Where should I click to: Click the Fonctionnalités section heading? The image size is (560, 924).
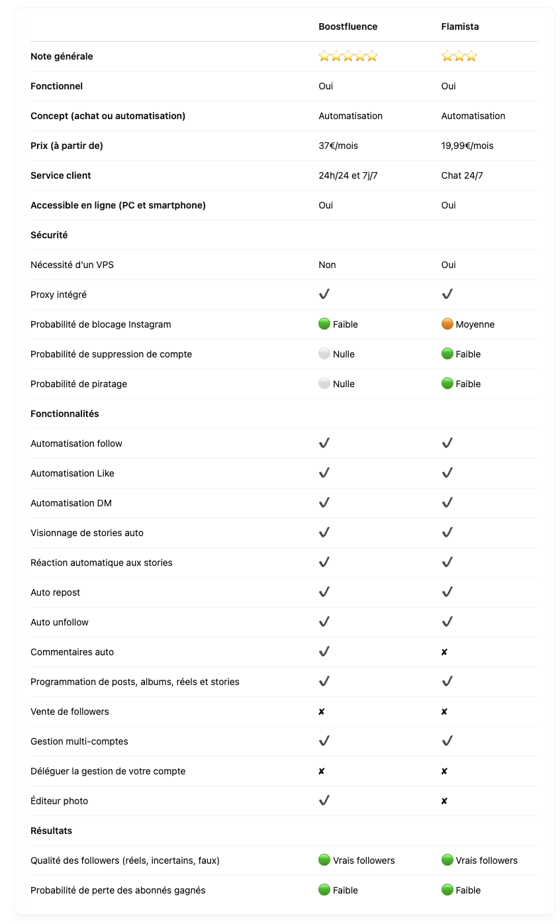pyautogui.click(x=65, y=414)
